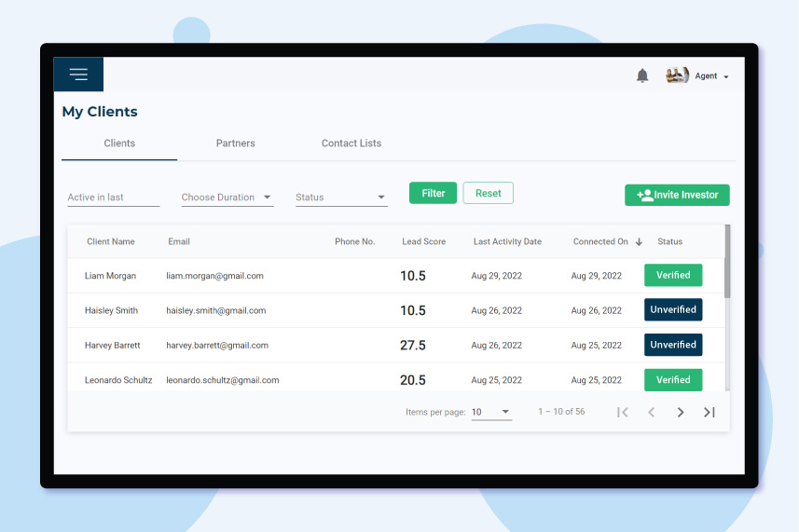Jump to the last page of clients
This screenshot has width=799, height=532.
click(709, 412)
